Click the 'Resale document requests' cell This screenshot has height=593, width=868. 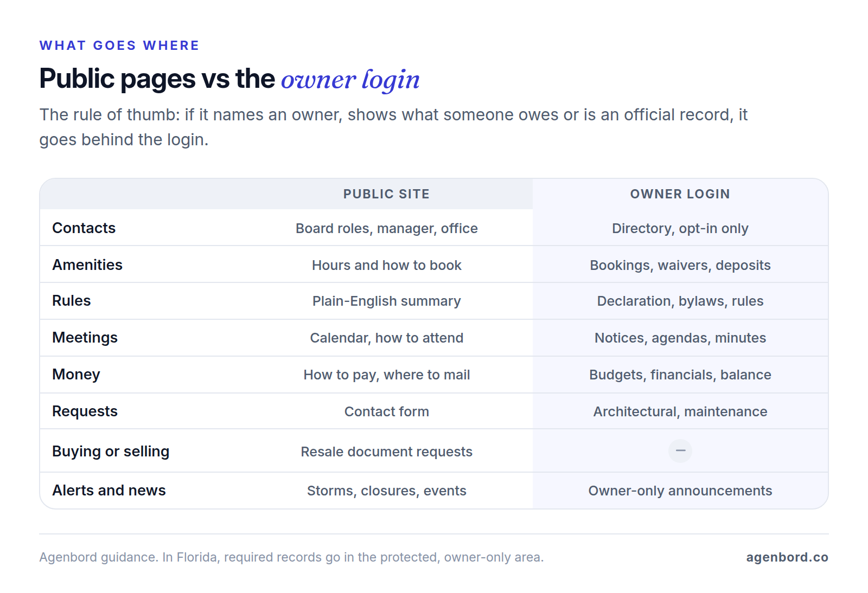tap(386, 452)
